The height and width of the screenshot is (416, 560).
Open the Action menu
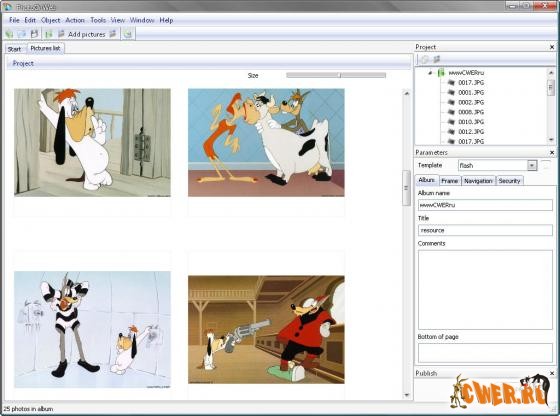coord(75,20)
